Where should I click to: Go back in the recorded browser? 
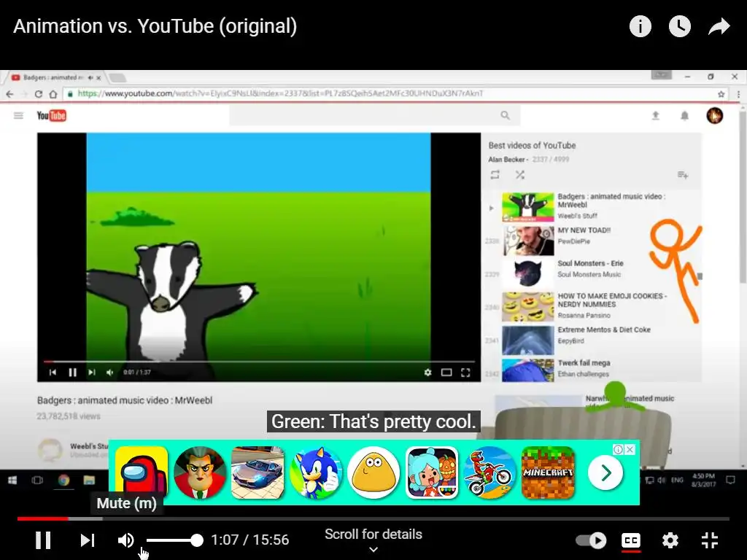point(9,94)
